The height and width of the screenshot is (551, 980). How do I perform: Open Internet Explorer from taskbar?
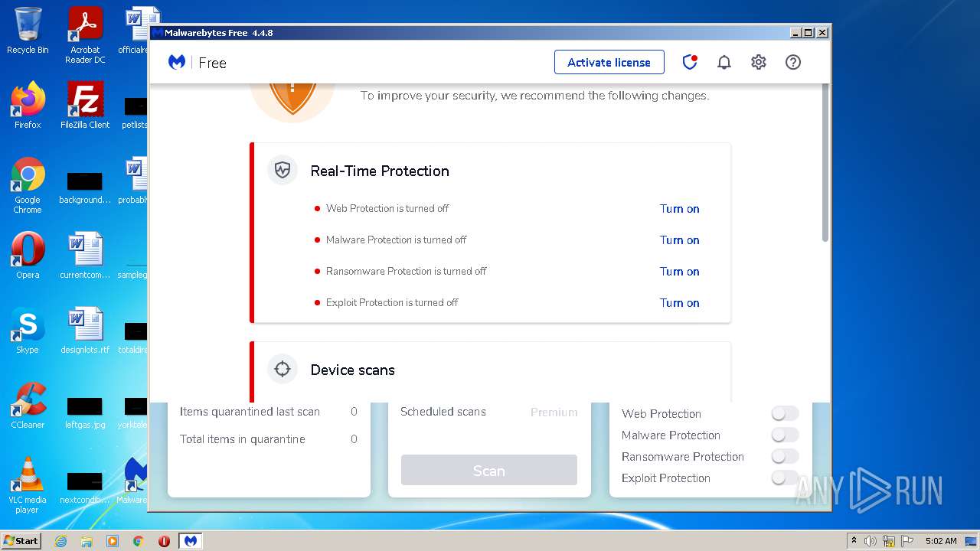(x=61, y=541)
